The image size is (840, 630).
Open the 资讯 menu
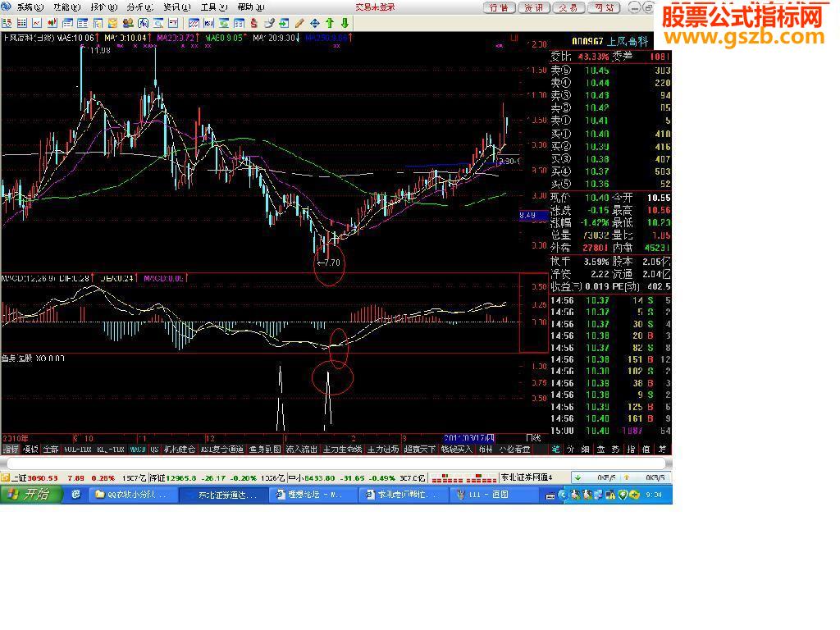pos(177,7)
